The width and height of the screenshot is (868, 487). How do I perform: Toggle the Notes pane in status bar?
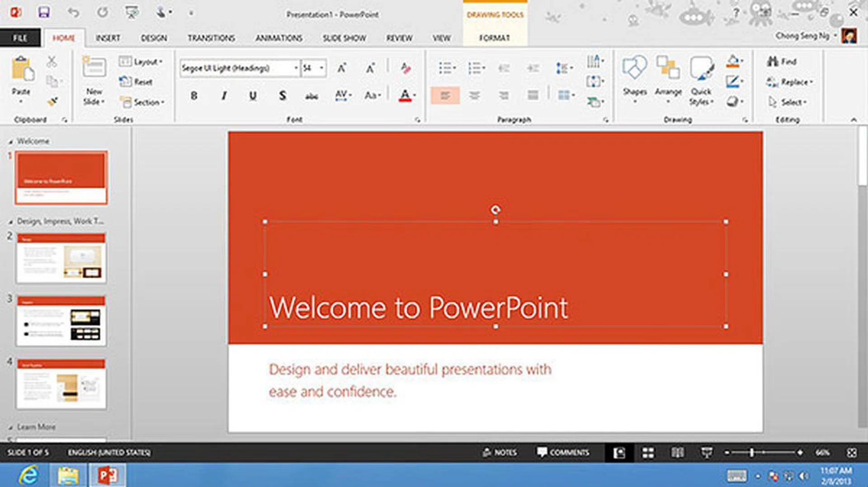click(500, 453)
